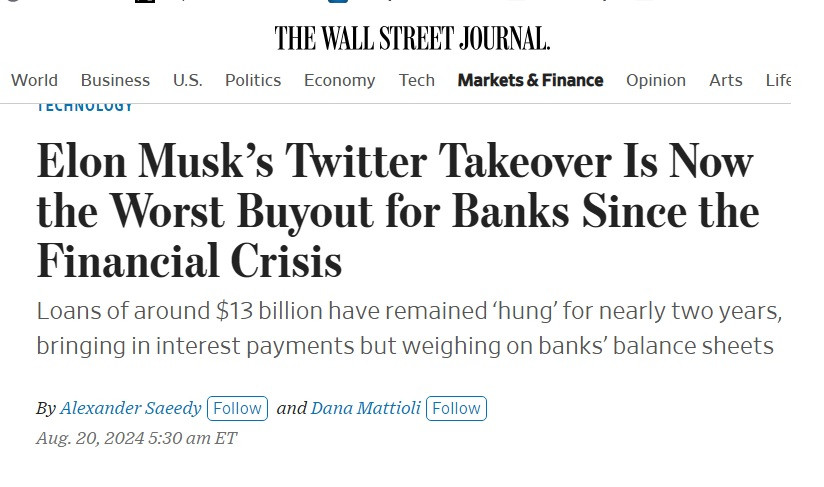
Task: Open the Opinion section
Action: click(655, 80)
